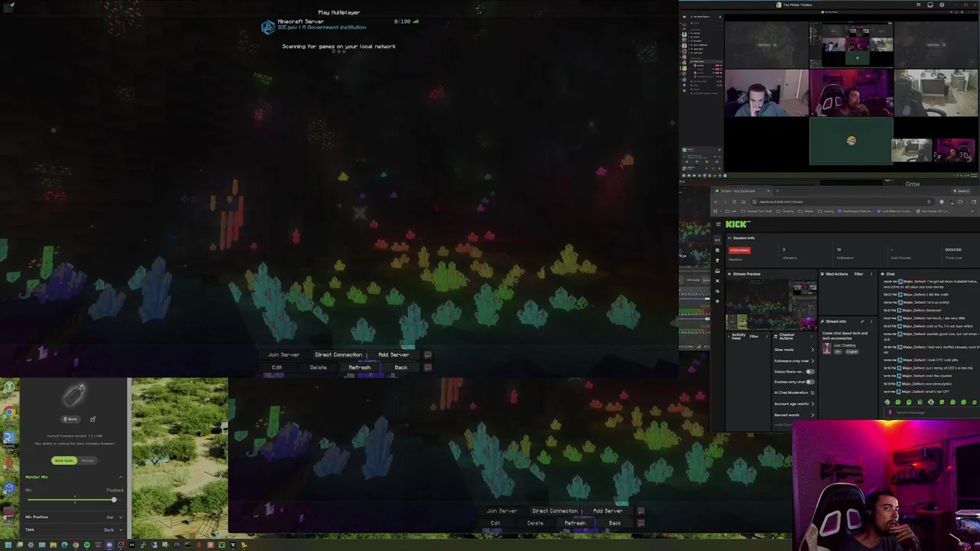Mute the microphone in the mic app
This screenshot has width=980, height=551.
70,419
